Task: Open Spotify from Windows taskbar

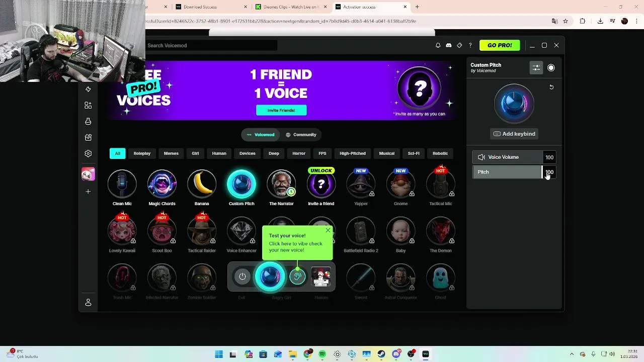Action: 323,354
